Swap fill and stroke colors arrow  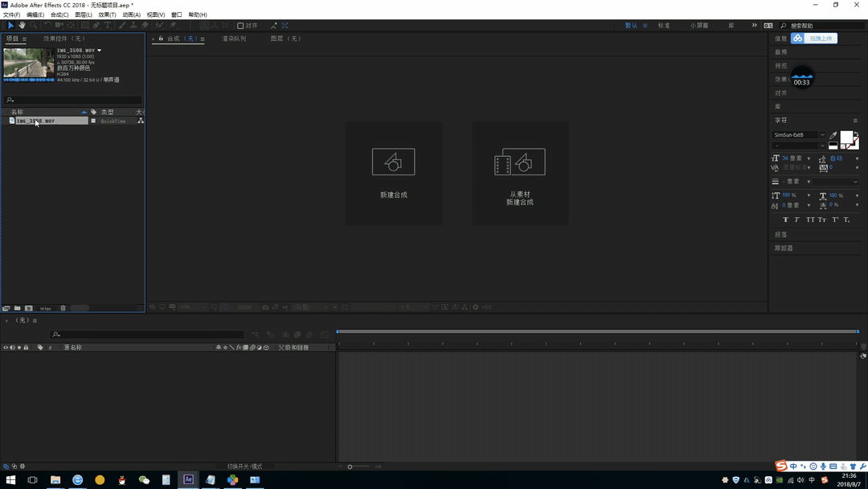856,134
